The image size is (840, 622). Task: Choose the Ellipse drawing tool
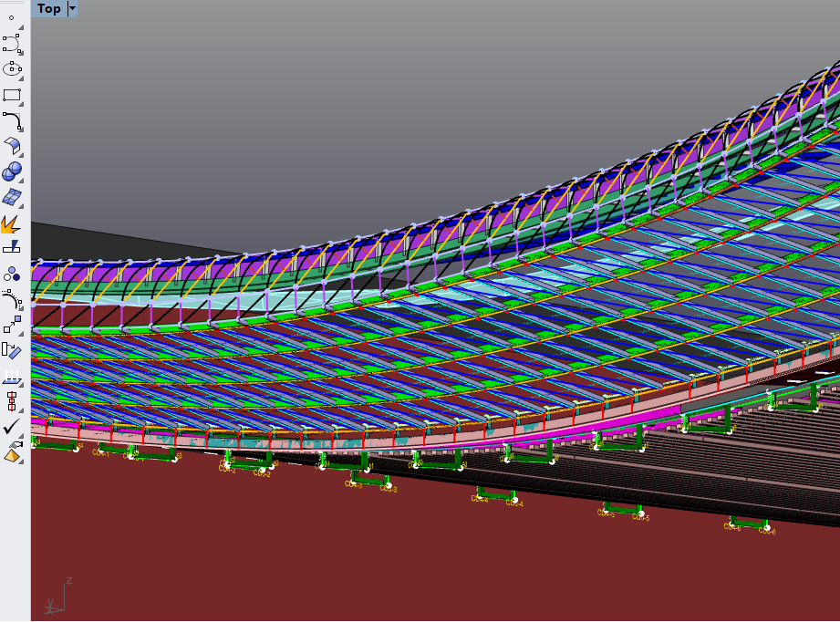tap(12, 68)
